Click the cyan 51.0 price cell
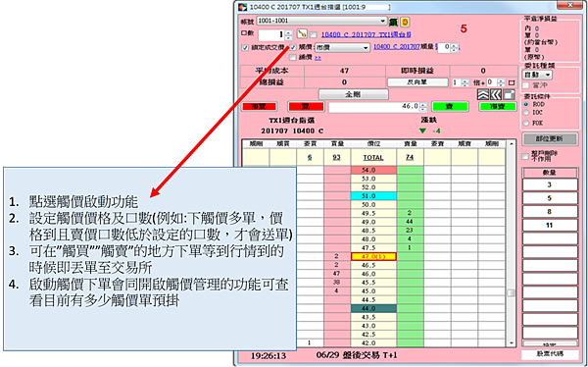Image resolution: width=588 pixels, height=367 pixels. [x=373, y=196]
